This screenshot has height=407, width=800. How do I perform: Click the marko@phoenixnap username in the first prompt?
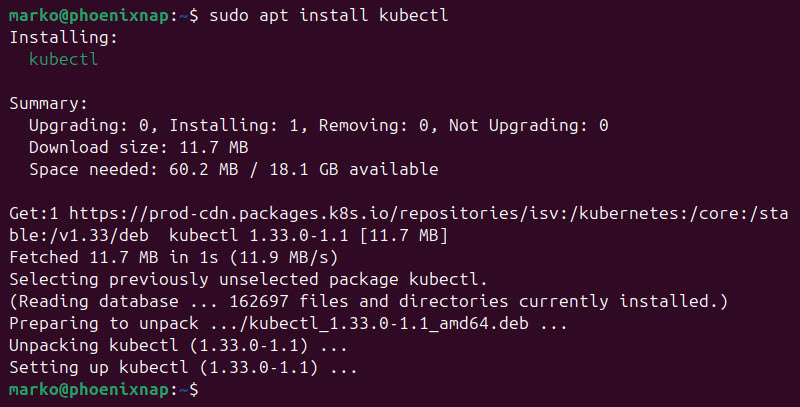(x=89, y=15)
